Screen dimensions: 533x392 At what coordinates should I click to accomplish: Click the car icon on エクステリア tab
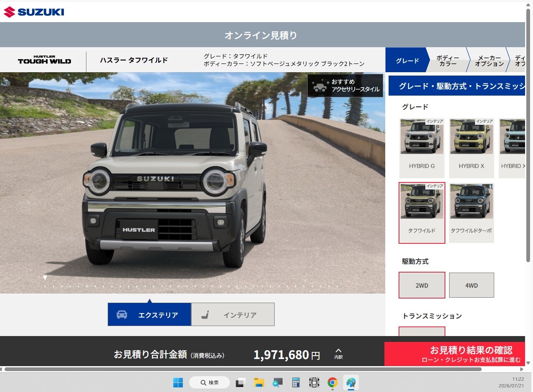coord(122,315)
